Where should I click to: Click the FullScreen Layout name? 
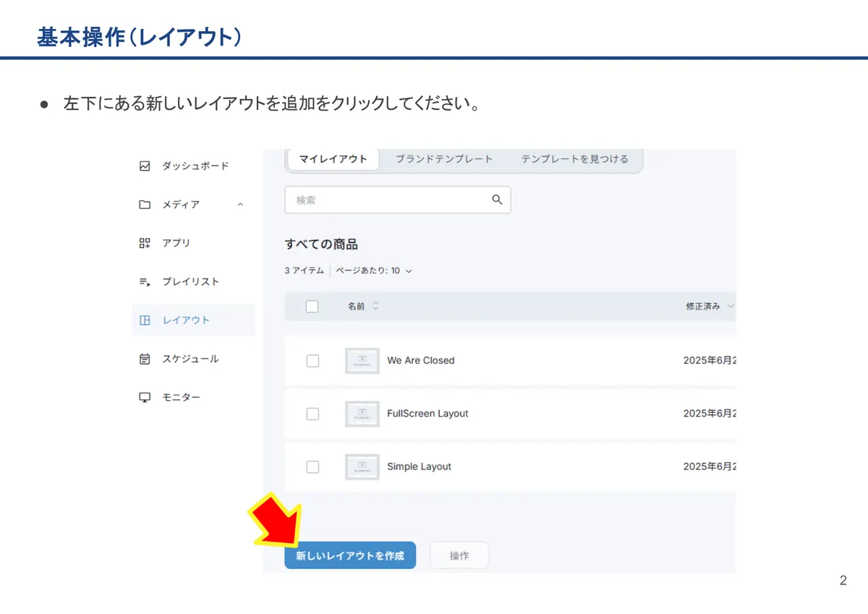click(x=427, y=414)
